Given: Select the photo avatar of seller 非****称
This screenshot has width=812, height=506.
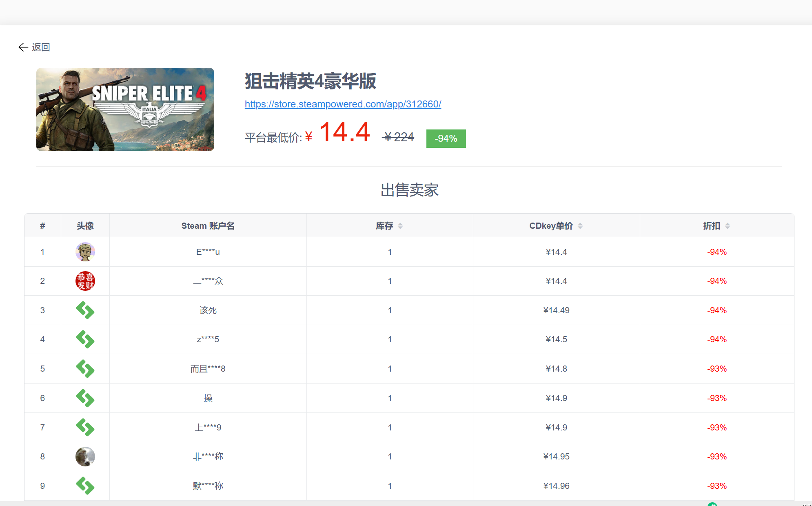Looking at the screenshot, I should (85, 457).
